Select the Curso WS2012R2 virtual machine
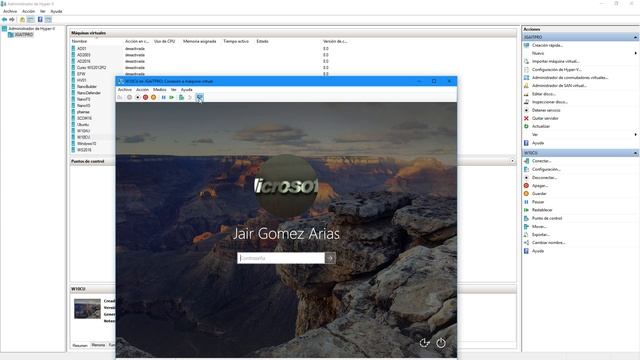This screenshot has width=640, height=360. [91, 68]
